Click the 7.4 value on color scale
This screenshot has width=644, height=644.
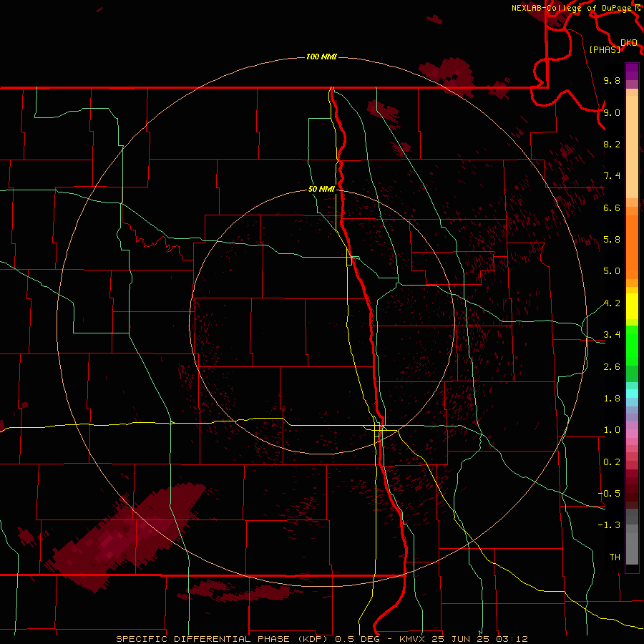pyautogui.click(x=612, y=176)
